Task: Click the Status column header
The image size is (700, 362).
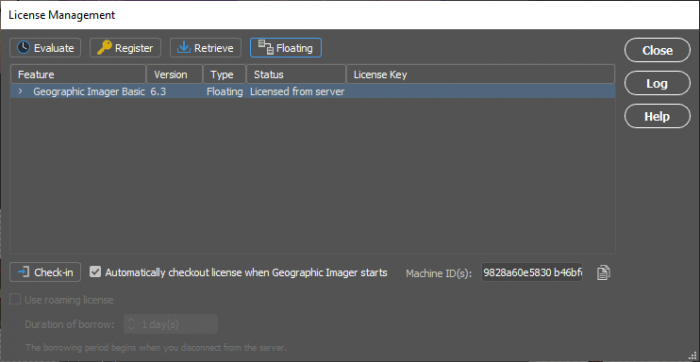Action: (296, 74)
